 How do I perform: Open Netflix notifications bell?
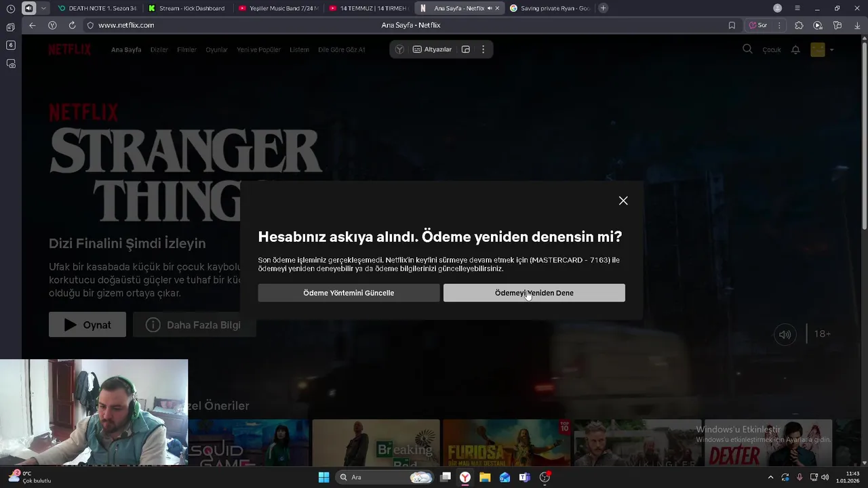click(795, 49)
